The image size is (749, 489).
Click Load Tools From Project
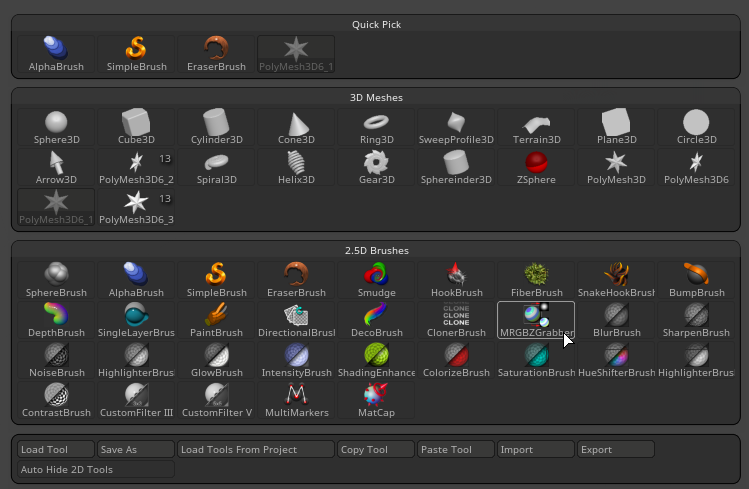click(255, 449)
